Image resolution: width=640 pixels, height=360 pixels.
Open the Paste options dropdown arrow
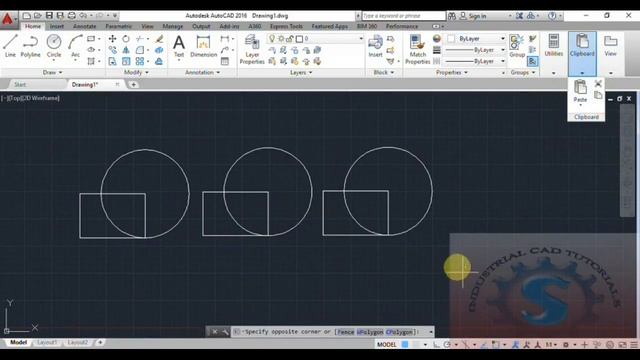pos(580,105)
